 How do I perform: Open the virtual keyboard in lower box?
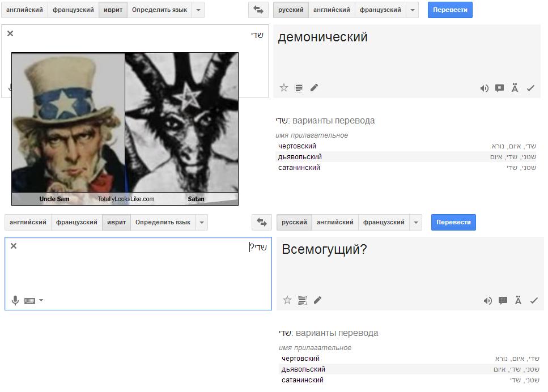(29, 301)
